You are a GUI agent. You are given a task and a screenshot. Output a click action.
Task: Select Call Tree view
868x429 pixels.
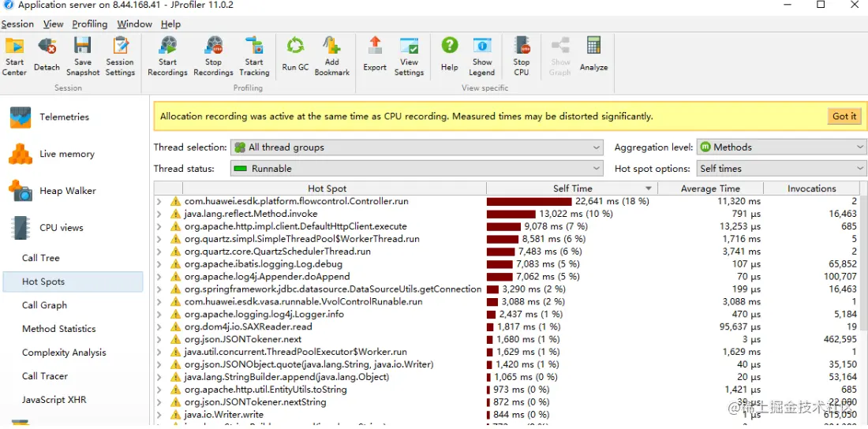40,258
